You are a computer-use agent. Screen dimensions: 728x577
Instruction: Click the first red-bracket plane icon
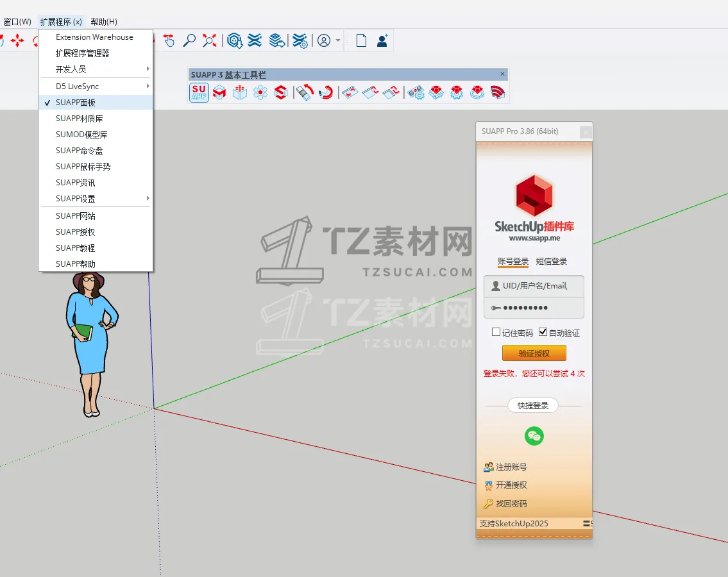pos(350,92)
